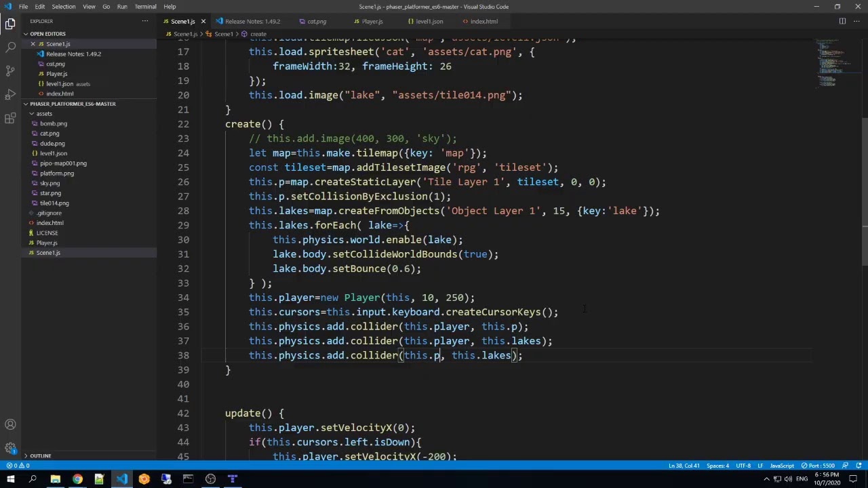868x488 pixels.
Task: Change indentation via Spaces: 4
Action: tap(717, 466)
